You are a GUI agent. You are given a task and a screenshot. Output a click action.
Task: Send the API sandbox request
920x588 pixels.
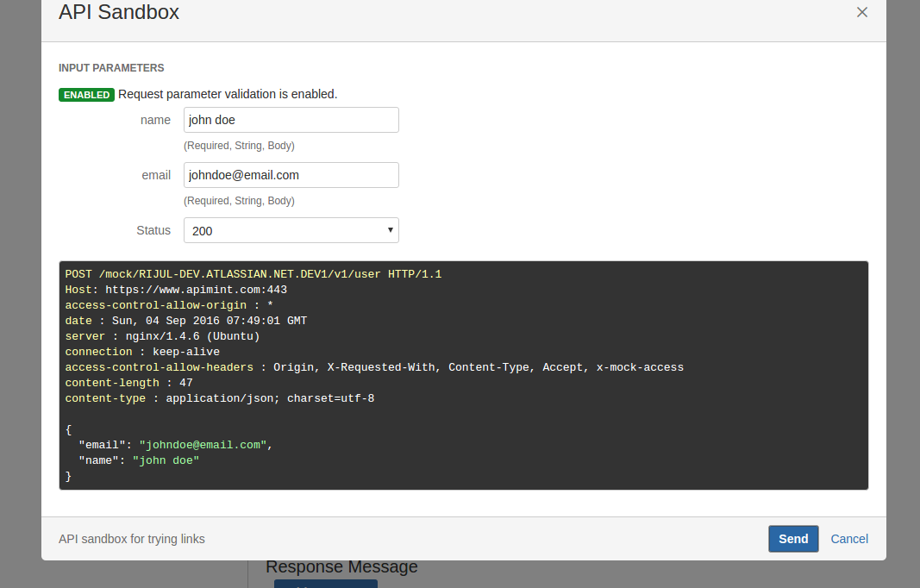pos(793,539)
